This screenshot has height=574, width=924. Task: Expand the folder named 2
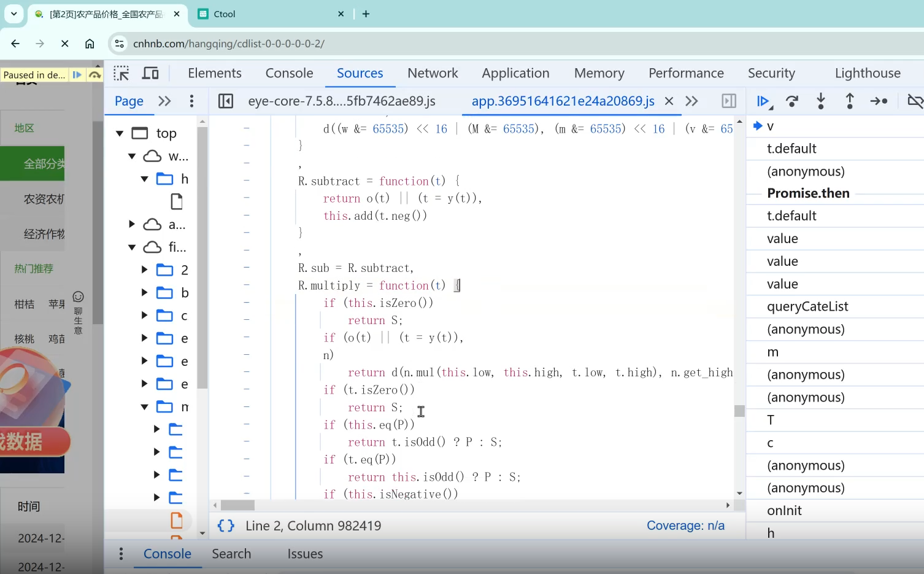click(145, 270)
